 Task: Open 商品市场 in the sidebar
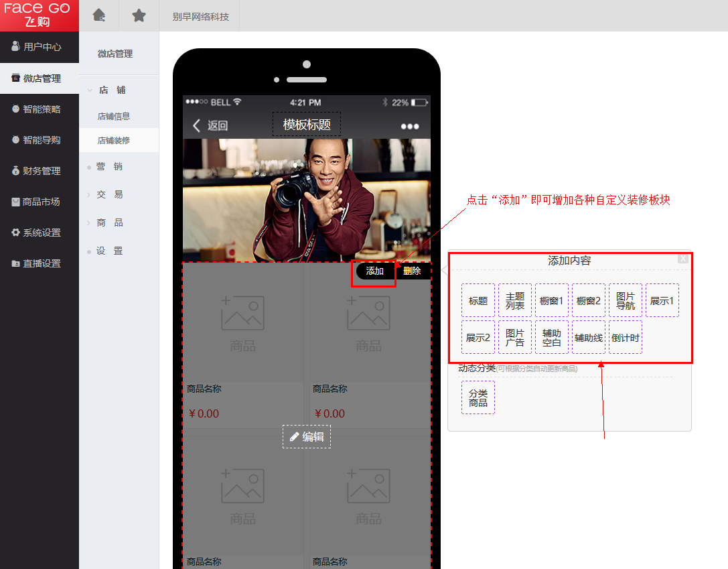[x=40, y=202]
